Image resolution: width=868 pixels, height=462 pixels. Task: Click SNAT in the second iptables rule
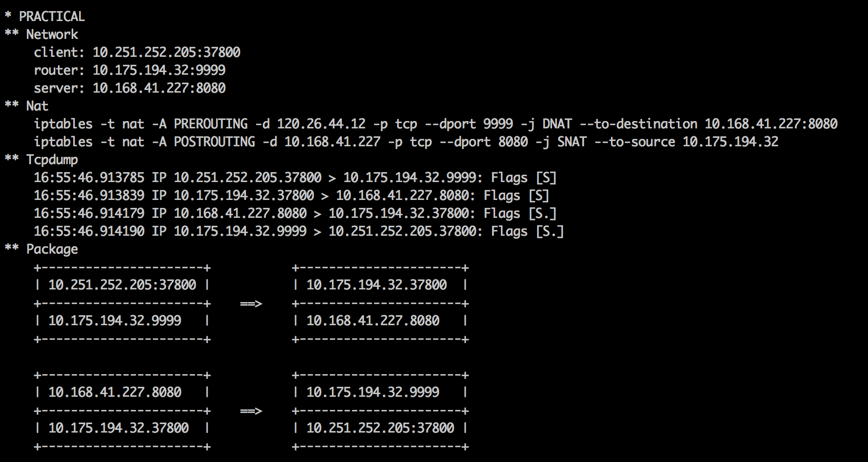[x=572, y=142]
